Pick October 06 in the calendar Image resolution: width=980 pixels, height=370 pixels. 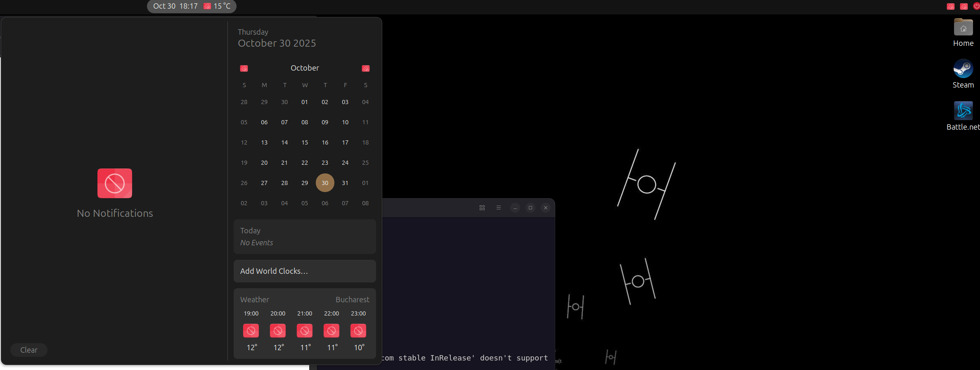click(264, 122)
